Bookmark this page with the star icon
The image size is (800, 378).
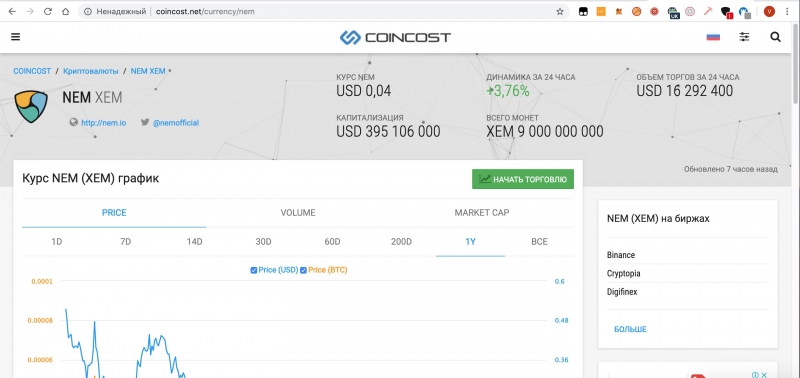click(x=560, y=11)
